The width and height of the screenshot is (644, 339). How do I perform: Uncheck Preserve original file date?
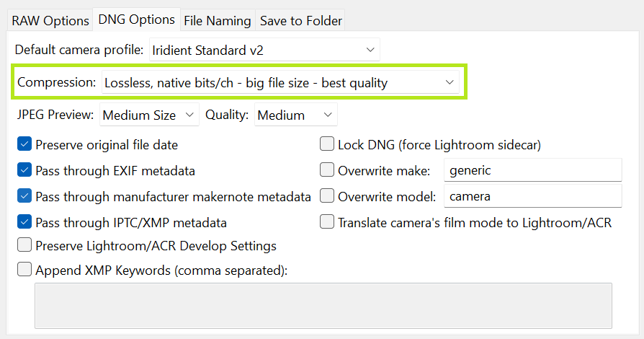click(x=24, y=144)
